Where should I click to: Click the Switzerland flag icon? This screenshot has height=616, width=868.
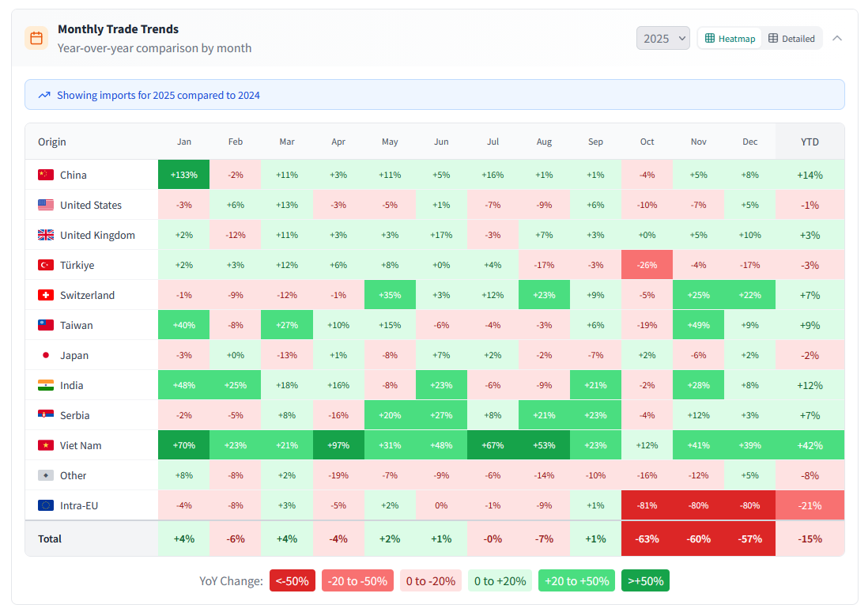point(46,294)
